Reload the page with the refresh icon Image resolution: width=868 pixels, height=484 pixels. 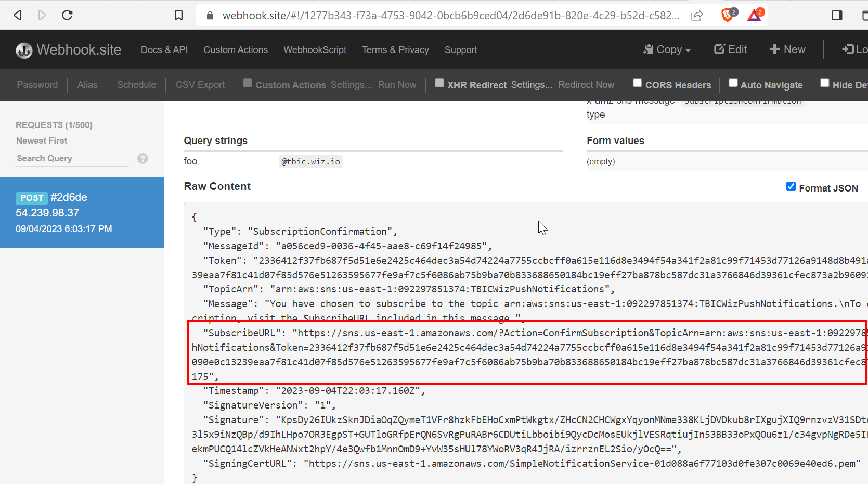(x=67, y=15)
